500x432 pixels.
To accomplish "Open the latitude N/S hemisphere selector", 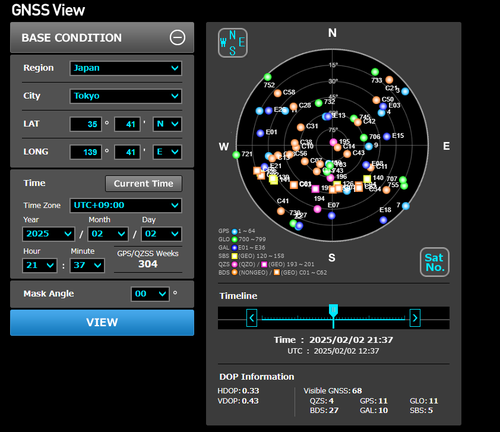I will pos(167,124).
